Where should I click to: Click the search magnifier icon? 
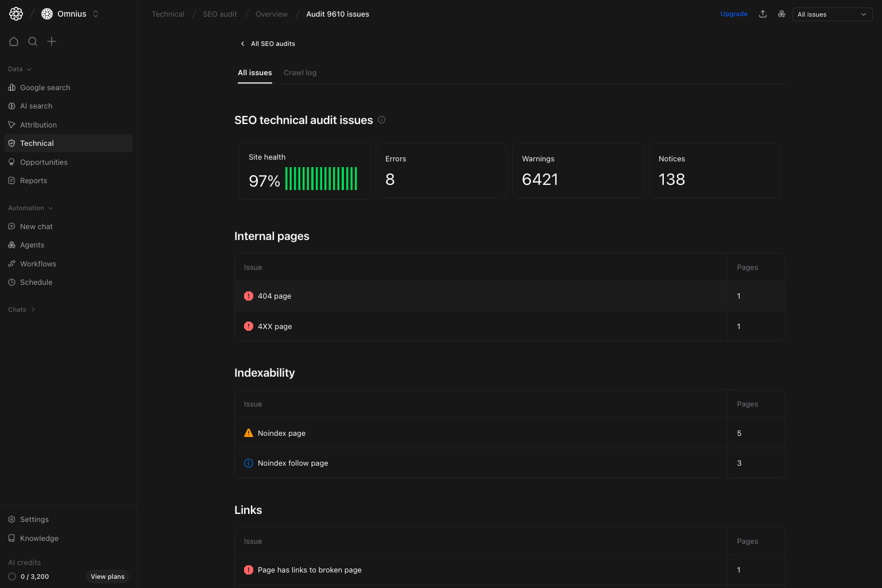(33, 41)
